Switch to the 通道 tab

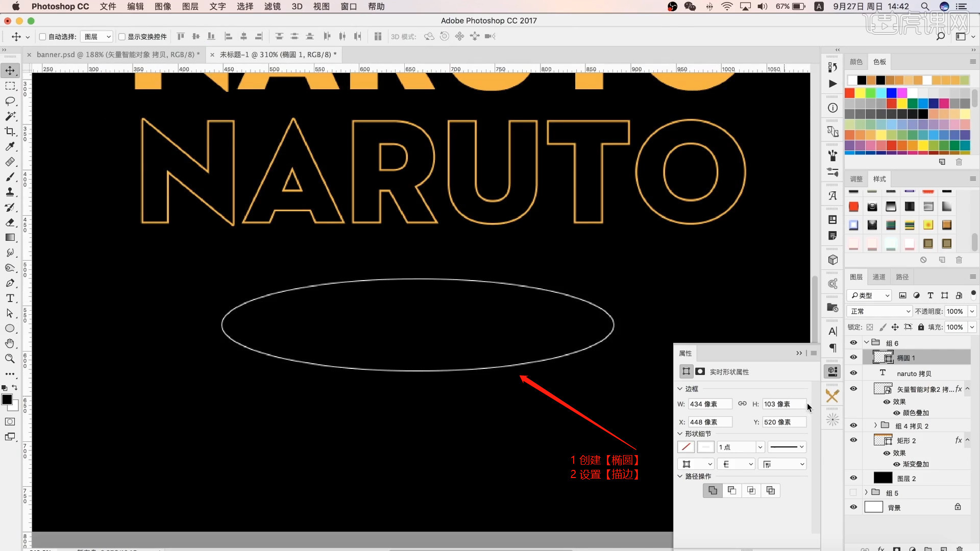pos(879,277)
